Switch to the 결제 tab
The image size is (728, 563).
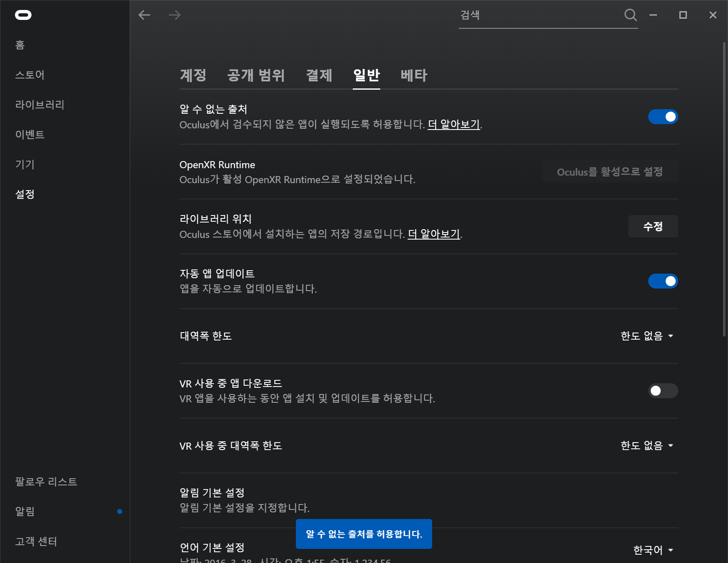319,75
